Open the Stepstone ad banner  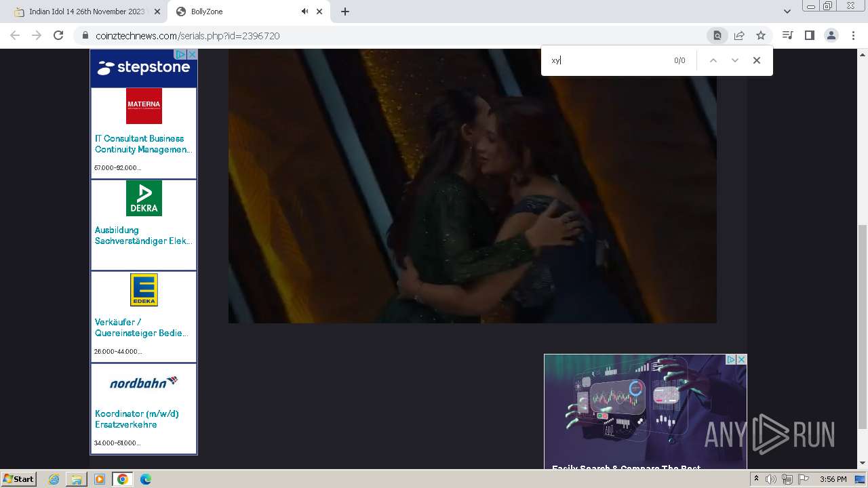(x=143, y=68)
